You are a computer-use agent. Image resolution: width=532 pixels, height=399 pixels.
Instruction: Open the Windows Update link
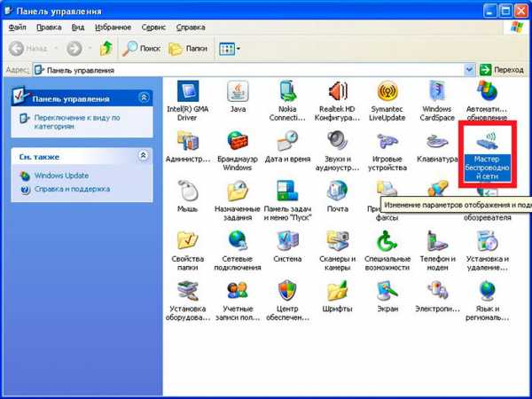point(61,176)
